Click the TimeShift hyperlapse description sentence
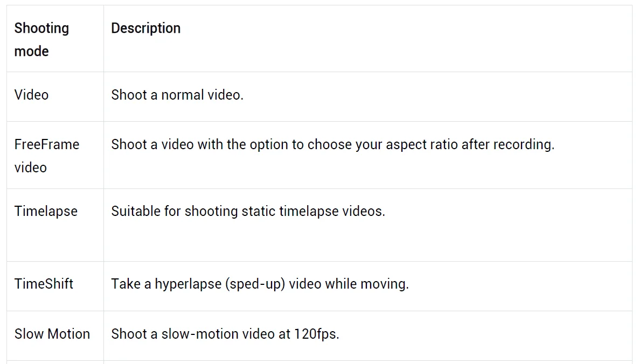The height and width of the screenshot is (364, 639). (x=260, y=284)
